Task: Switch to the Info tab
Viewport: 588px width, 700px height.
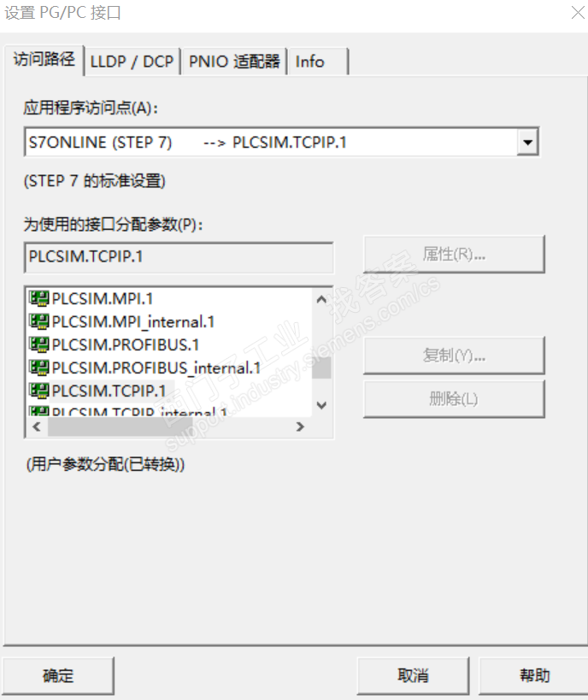Action: 310,62
